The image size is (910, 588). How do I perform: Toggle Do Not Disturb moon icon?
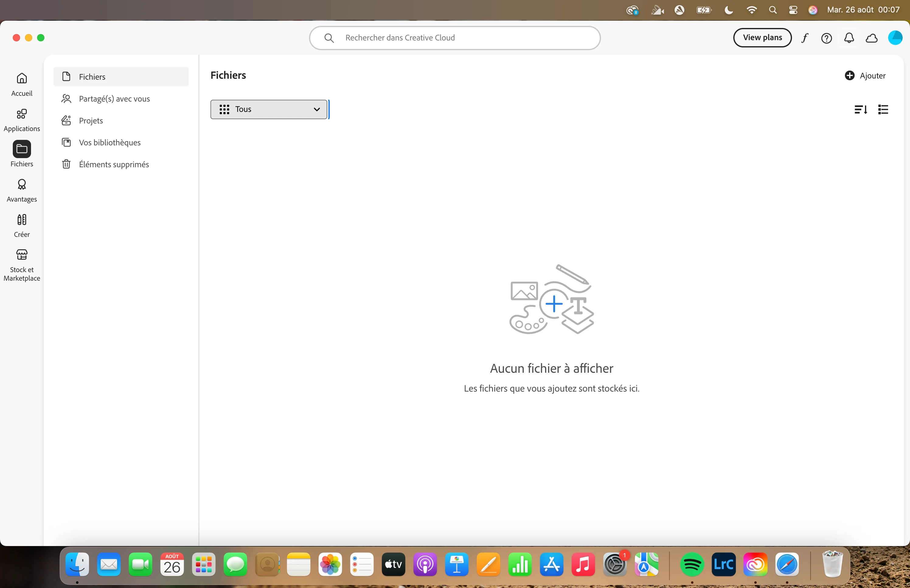tap(729, 10)
